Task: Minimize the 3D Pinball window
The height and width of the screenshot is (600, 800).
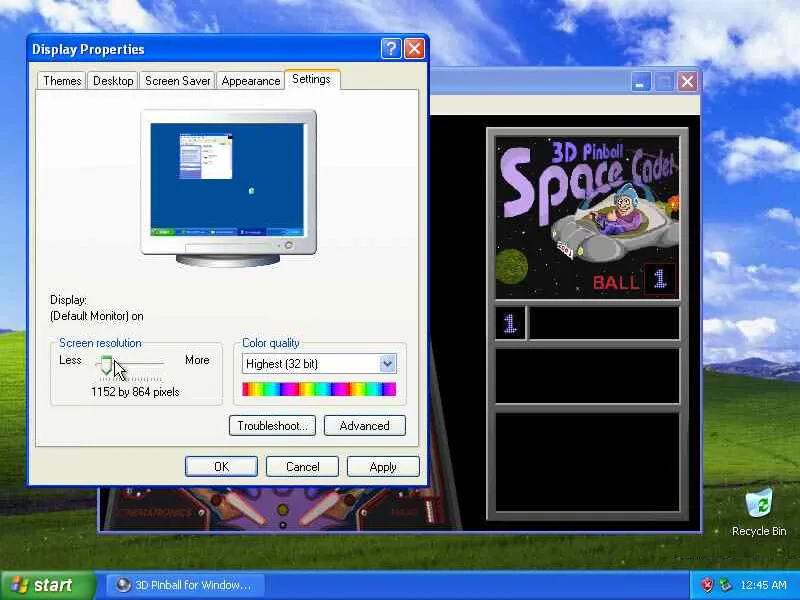Action: pyautogui.click(x=640, y=82)
